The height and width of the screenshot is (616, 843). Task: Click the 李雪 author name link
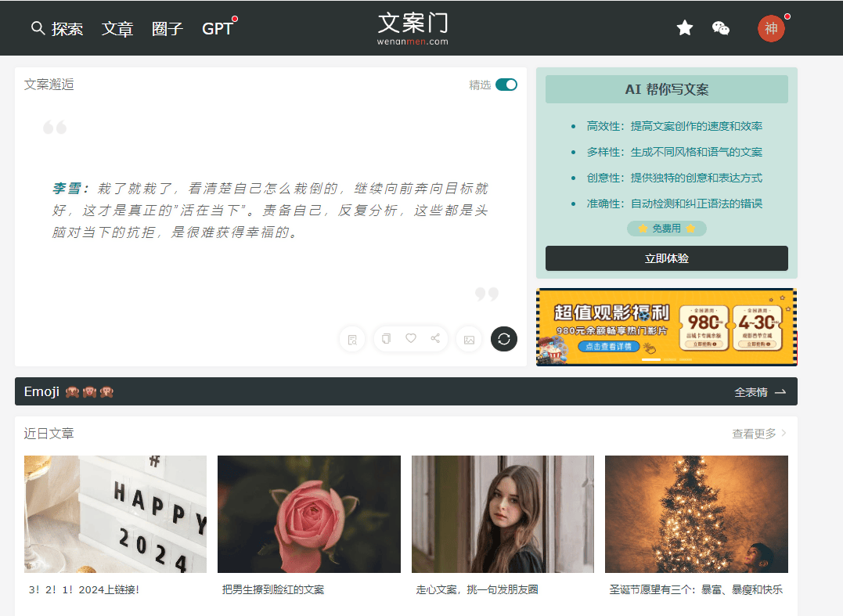(x=70, y=189)
